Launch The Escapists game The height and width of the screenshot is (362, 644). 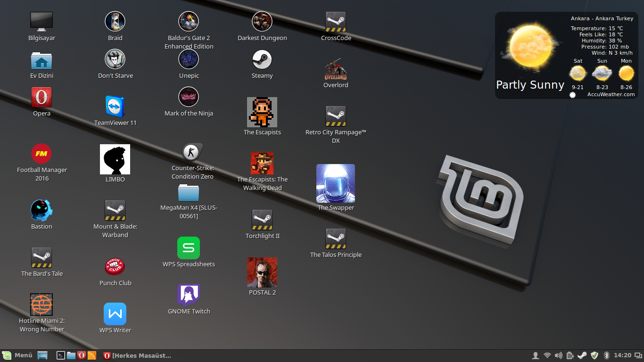coord(262,112)
